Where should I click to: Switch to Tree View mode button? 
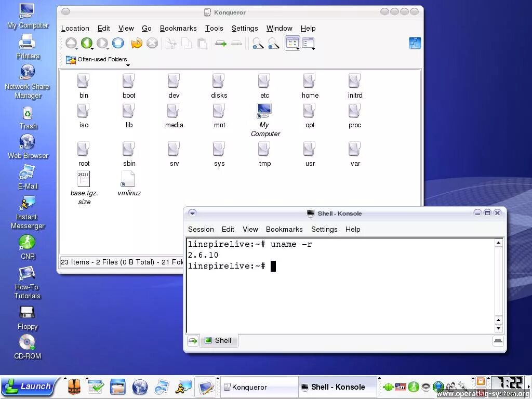[x=308, y=43]
